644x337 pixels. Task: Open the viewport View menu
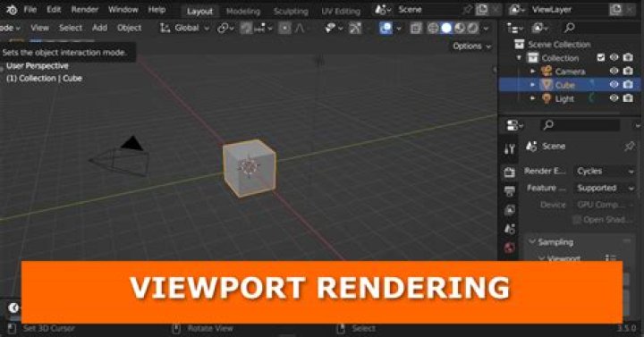(x=39, y=28)
